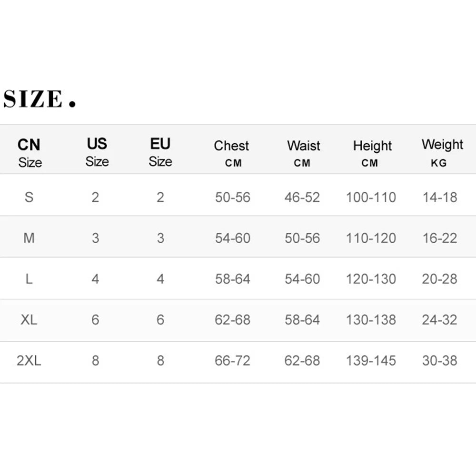Select chest value 66-72

tap(232, 361)
